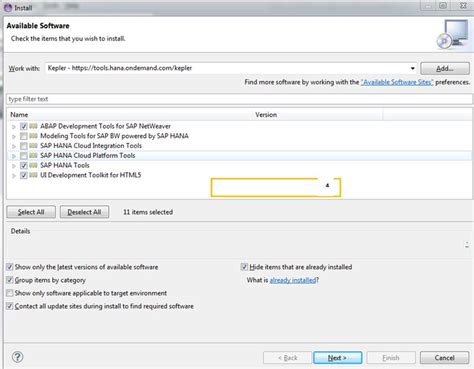This screenshot has height=369, width=474.
Task: Select ABAP Development Tools for SAP NetWeaver text
Action: (105, 126)
